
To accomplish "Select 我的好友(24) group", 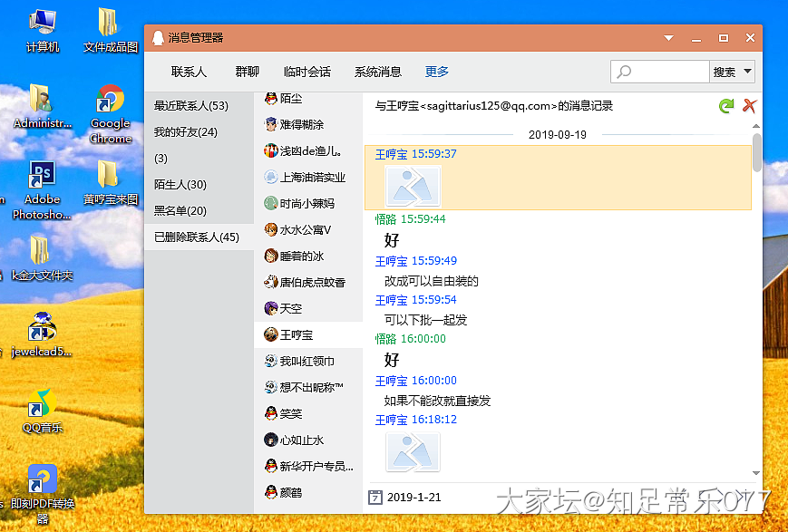I will pyautogui.click(x=185, y=132).
